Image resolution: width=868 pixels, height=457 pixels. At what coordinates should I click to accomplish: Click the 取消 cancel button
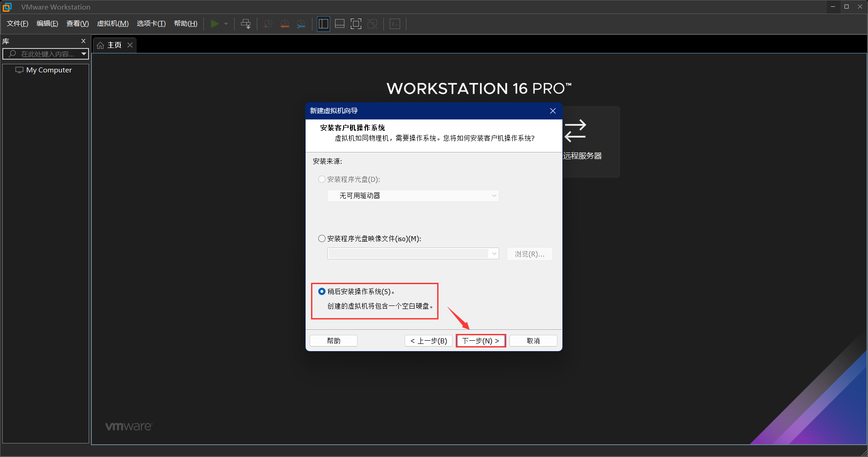pyautogui.click(x=533, y=341)
